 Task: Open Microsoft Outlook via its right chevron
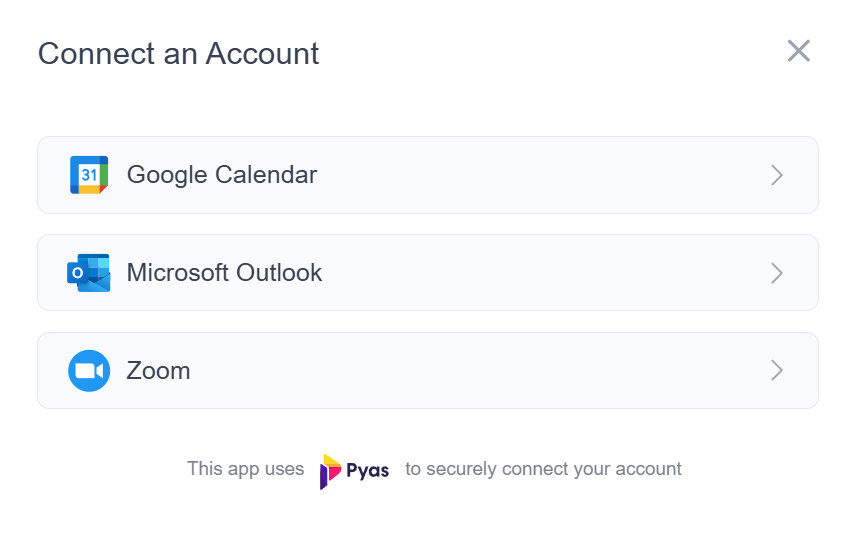(777, 273)
